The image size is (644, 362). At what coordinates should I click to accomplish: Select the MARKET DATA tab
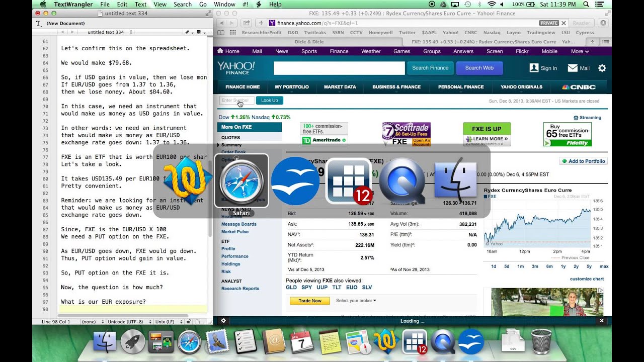(340, 87)
